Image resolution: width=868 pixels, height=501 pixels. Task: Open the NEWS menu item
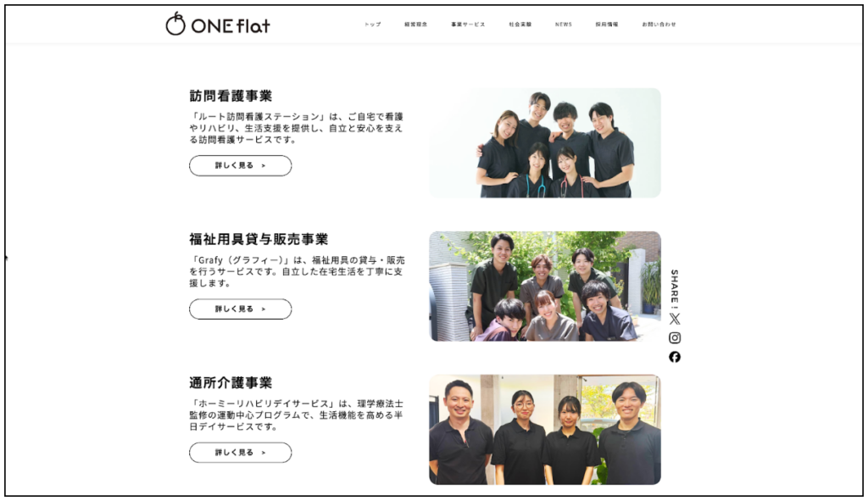click(564, 25)
